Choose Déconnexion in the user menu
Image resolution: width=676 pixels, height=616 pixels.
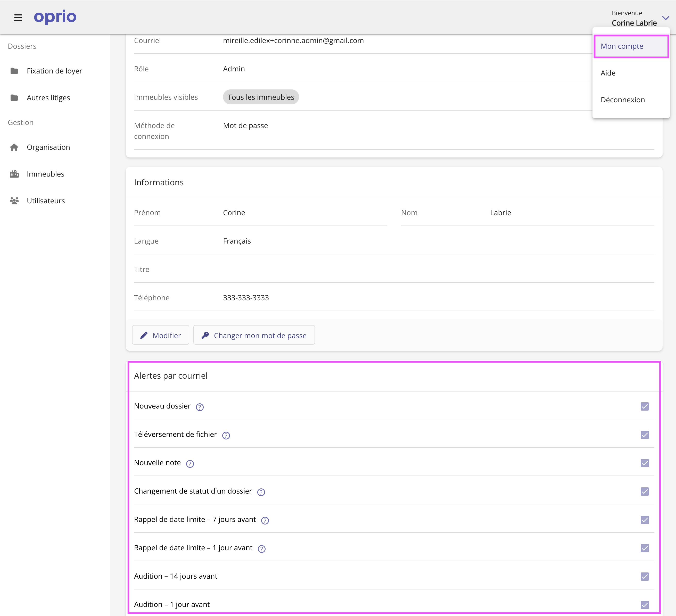click(623, 100)
